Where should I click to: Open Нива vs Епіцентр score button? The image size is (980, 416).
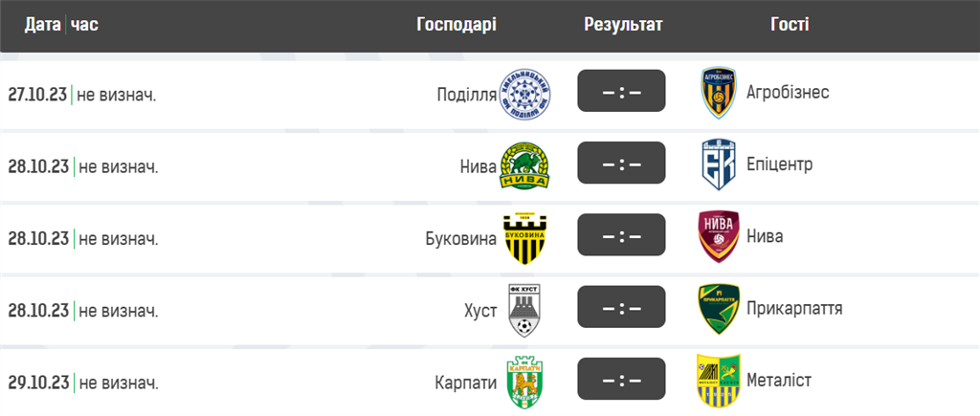pos(621,164)
